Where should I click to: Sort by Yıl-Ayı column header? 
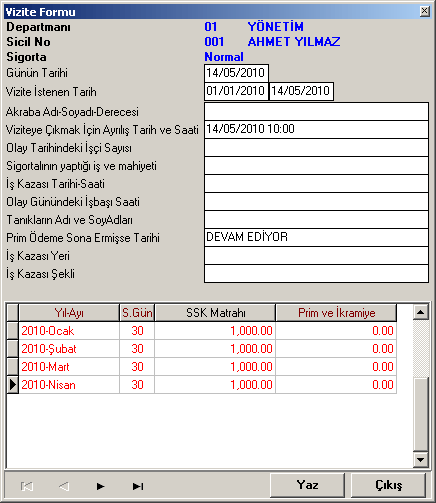click(69, 313)
